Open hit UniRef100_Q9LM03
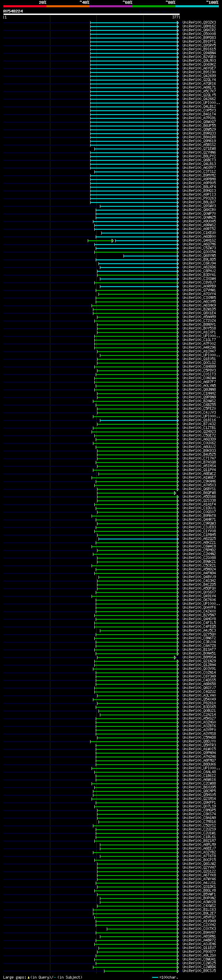 [x=199, y=60]
